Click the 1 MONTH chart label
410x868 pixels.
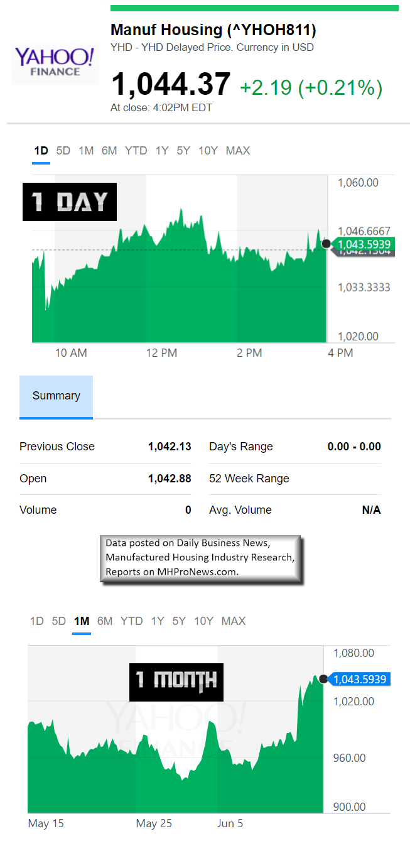pos(176,682)
